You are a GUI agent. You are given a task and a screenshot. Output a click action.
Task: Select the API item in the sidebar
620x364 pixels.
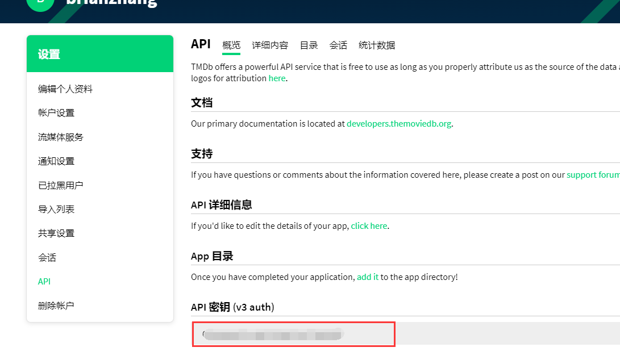point(44,282)
